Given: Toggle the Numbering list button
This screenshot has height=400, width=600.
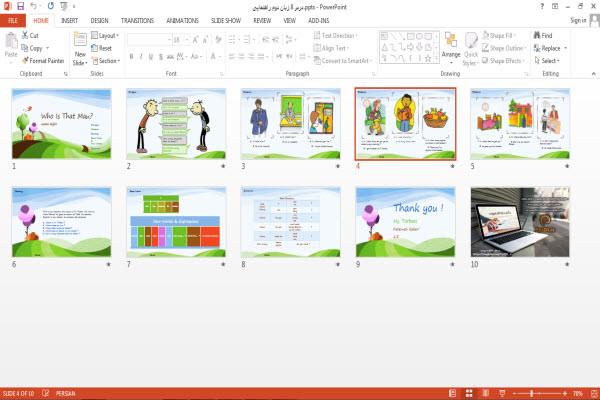Looking at the screenshot, I should (x=247, y=39).
